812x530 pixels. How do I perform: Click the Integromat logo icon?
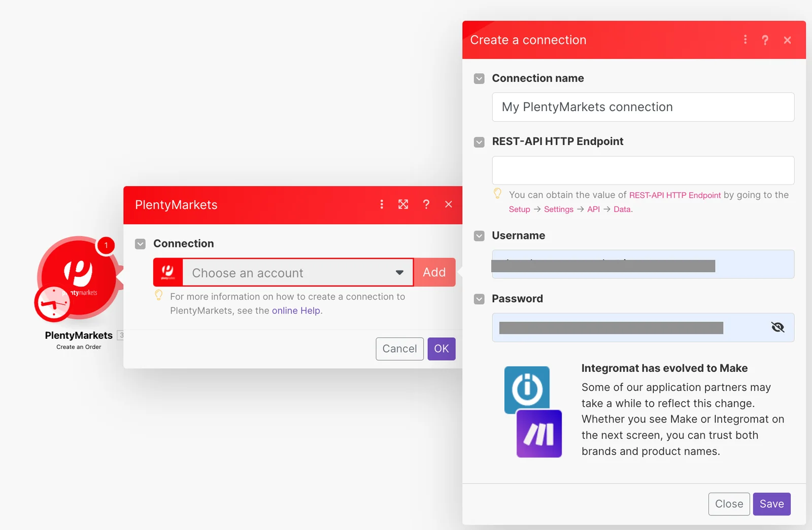[527, 389]
